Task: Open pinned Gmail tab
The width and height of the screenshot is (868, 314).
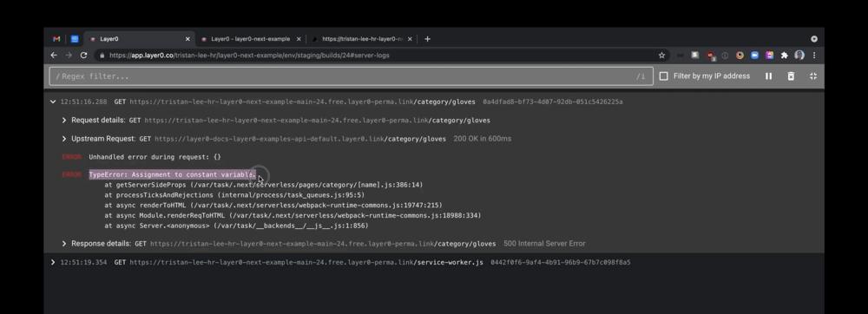Action: (x=56, y=39)
